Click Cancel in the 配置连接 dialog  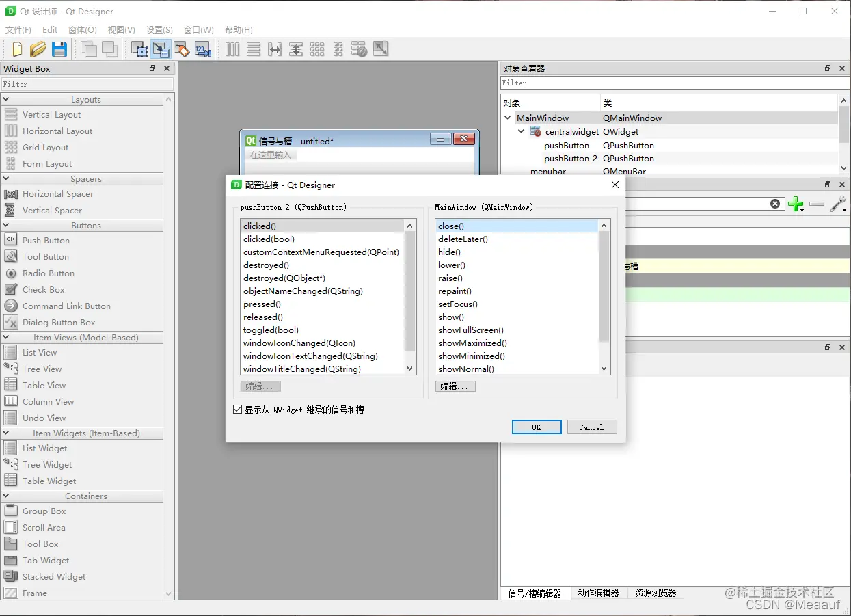click(591, 427)
